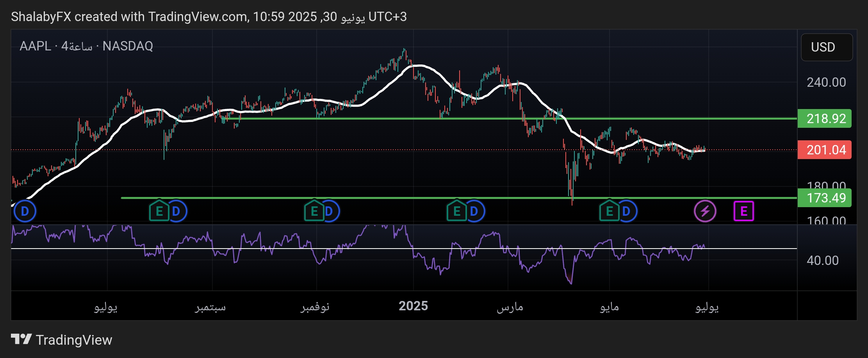The height and width of the screenshot is (358, 868).
Task: Click the 40.00 RSI axis value
Action: [x=823, y=260]
